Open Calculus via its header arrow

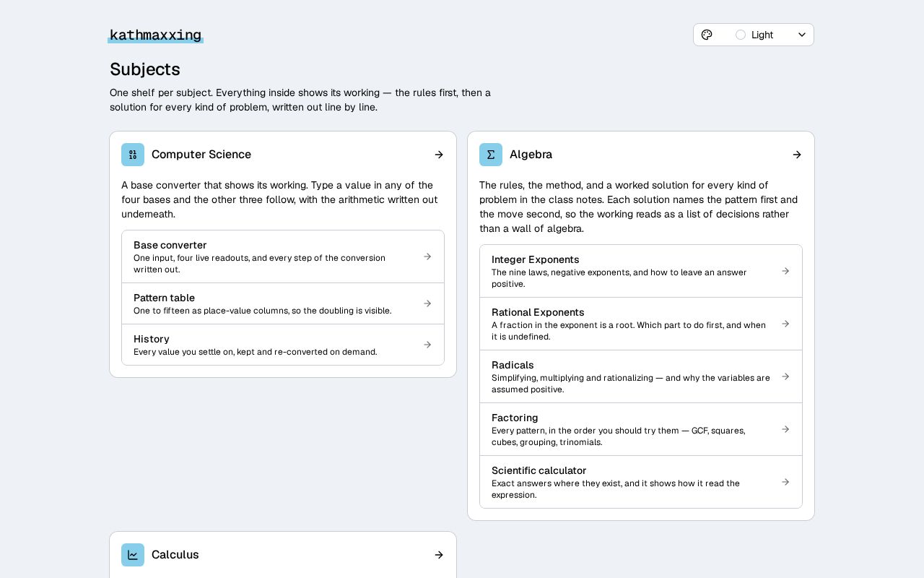pos(439,555)
